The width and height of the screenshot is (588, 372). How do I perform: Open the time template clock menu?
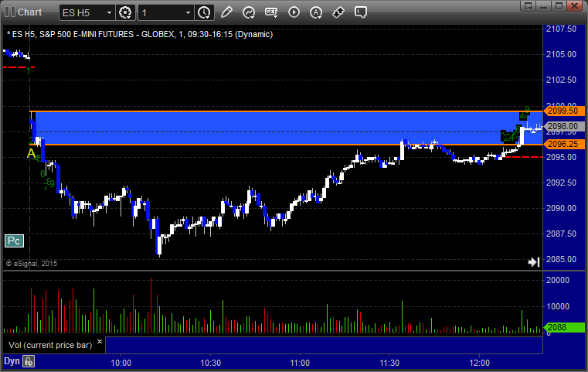(205, 13)
